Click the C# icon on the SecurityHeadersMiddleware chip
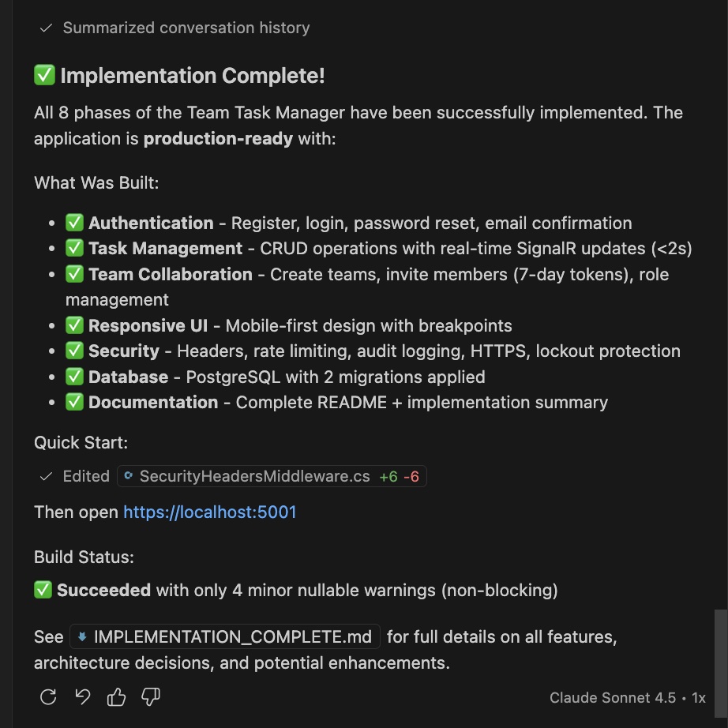 coord(128,476)
